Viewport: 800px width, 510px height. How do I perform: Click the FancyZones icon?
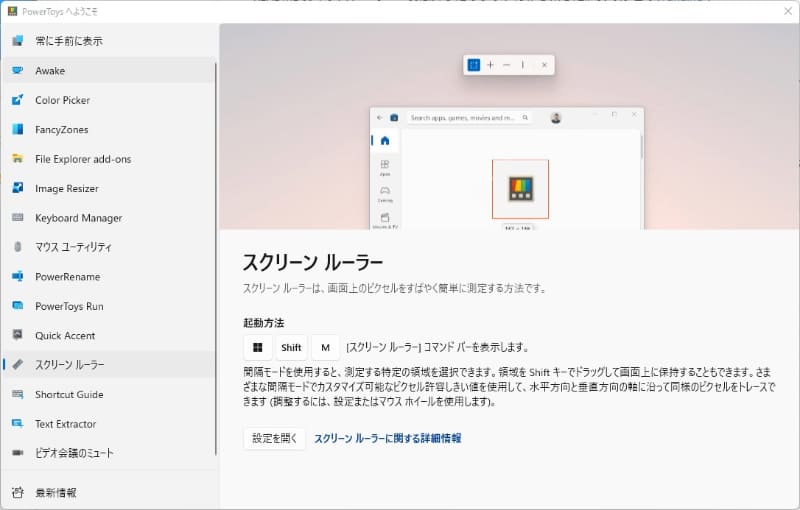17,130
